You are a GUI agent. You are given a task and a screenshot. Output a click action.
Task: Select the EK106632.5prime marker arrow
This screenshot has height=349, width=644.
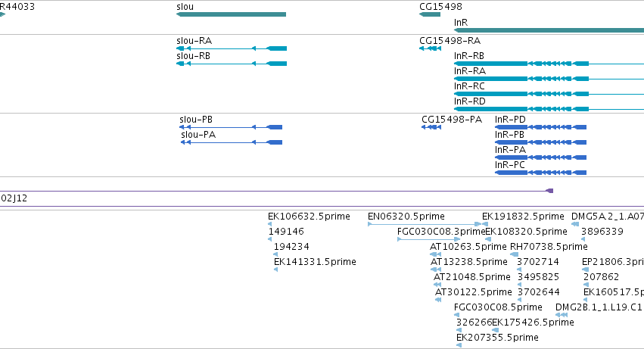[270, 224]
